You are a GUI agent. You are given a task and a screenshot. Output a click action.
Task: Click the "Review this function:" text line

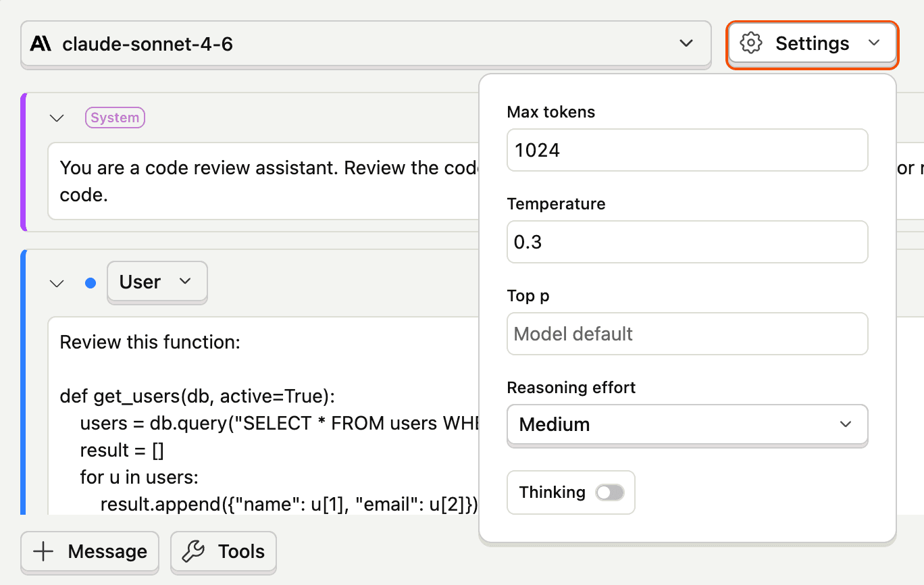click(x=150, y=342)
